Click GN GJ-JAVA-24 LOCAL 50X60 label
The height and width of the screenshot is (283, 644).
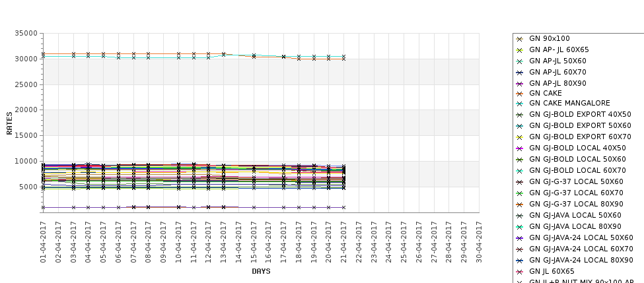click(x=581, y=237)
